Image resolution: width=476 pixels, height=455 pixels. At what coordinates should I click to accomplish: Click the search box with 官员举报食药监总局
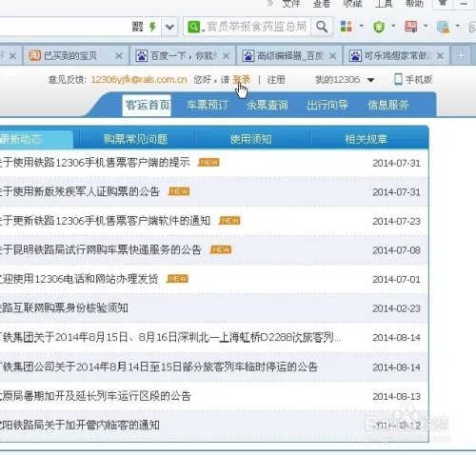pyautogui.click(x=257, y=27)
